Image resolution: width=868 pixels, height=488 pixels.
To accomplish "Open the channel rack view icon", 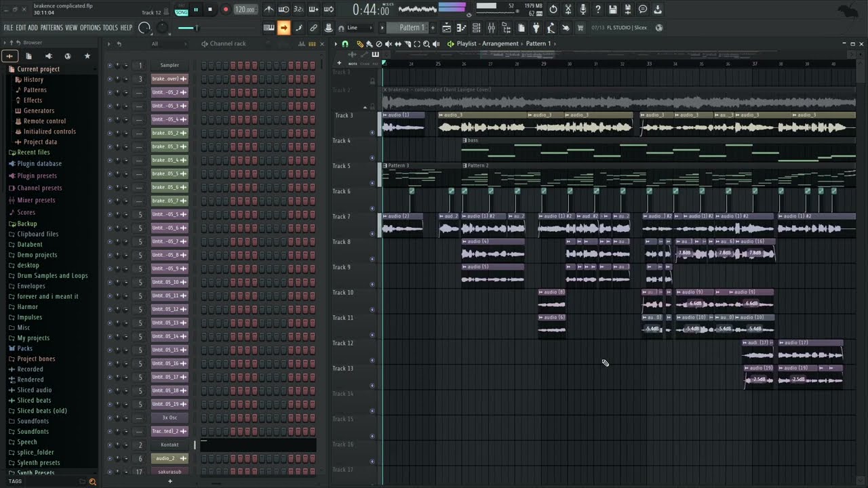I will (476, 28).
